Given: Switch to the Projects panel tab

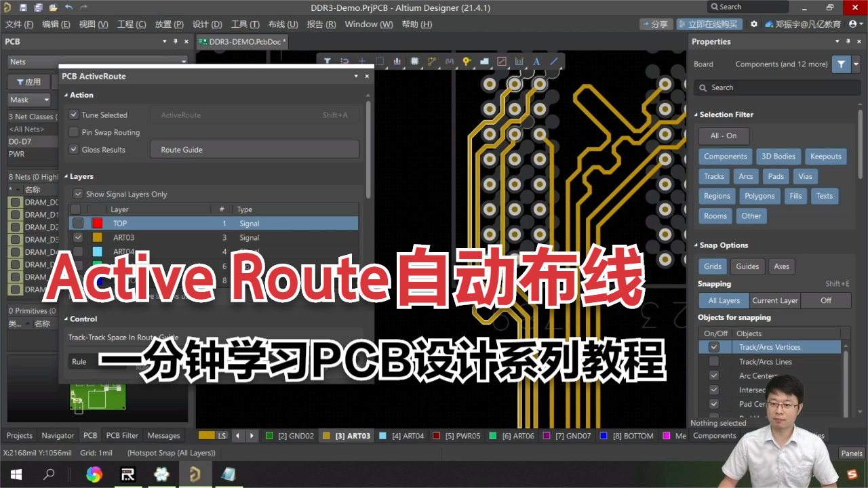Looking at the screenshot, I should (x=20, y=436).
